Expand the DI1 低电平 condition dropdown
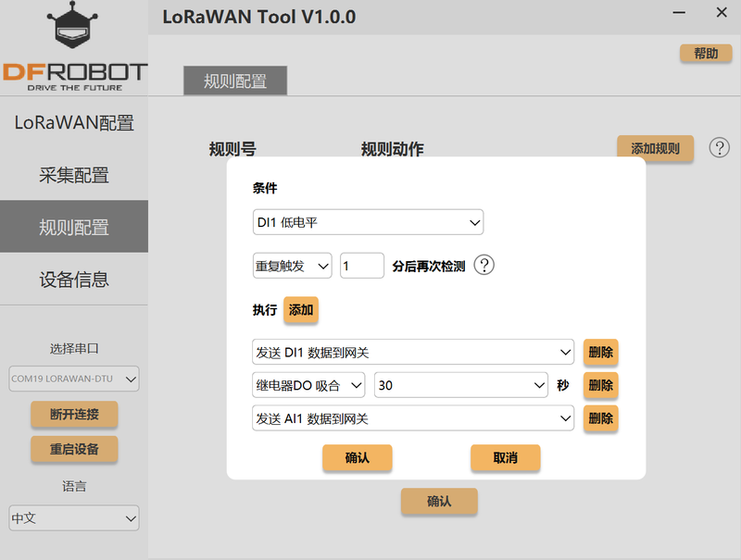741x560 pixels. pos(368,222)
